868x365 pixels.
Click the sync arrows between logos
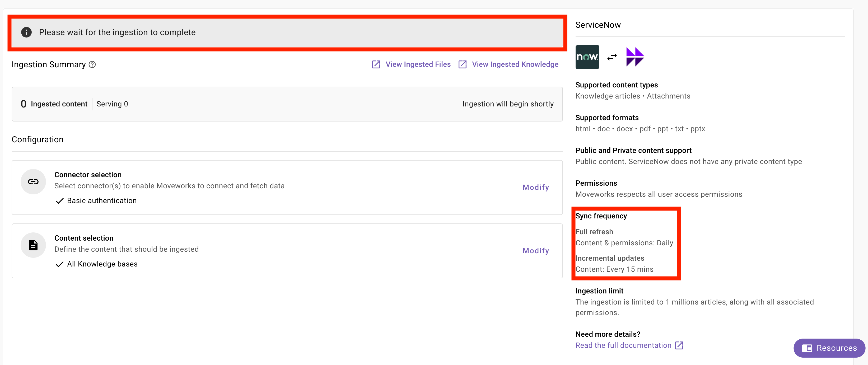[x=612, y=57]
